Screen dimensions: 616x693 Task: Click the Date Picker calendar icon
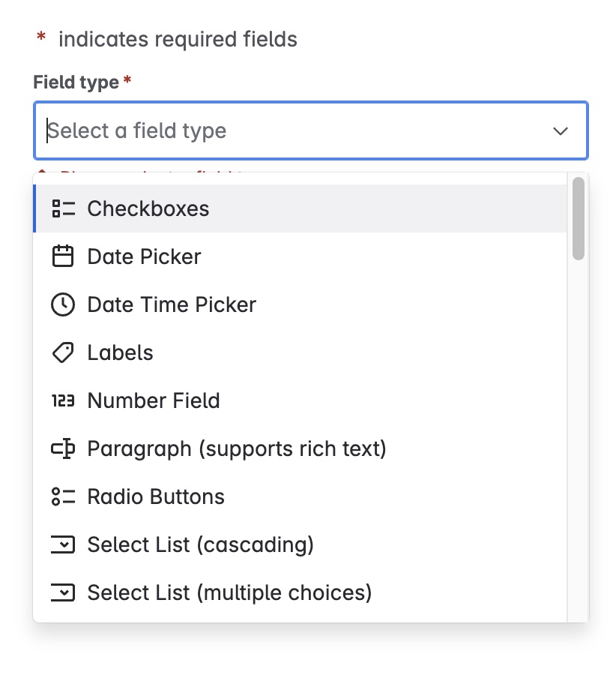(63, 256)
